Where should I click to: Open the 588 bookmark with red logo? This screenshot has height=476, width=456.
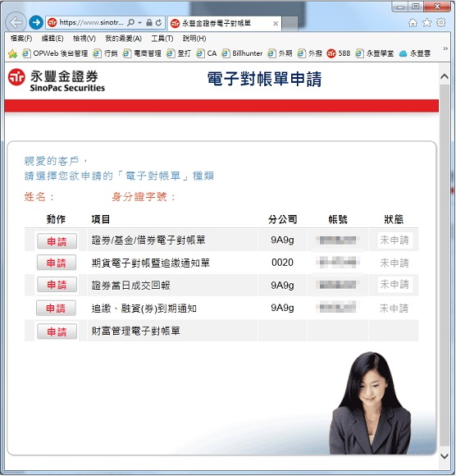click(338, 53)
